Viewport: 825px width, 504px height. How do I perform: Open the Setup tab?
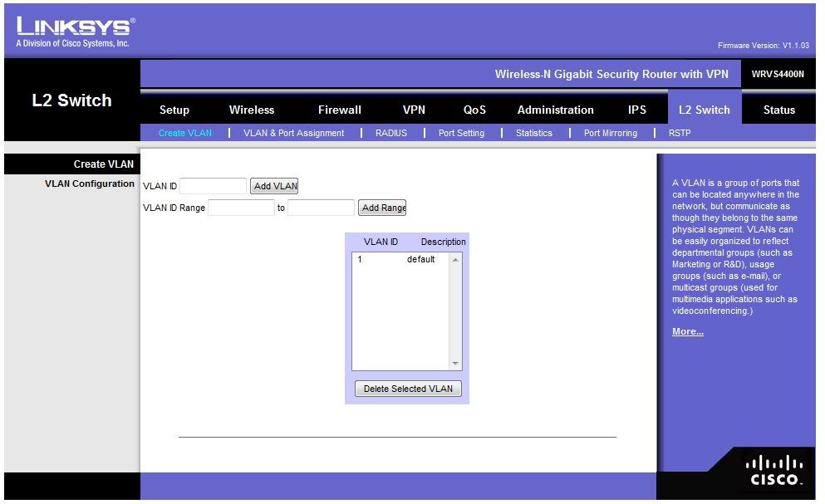click(174, 110)
